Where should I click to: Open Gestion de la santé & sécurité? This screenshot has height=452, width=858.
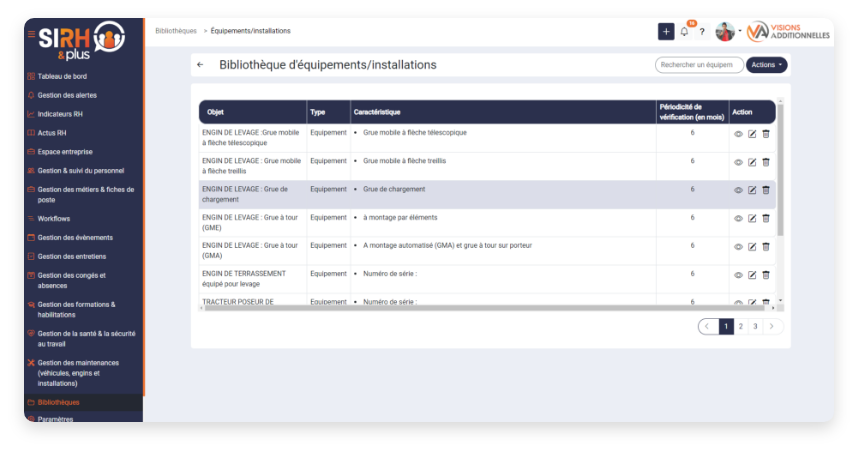[86, 339]
